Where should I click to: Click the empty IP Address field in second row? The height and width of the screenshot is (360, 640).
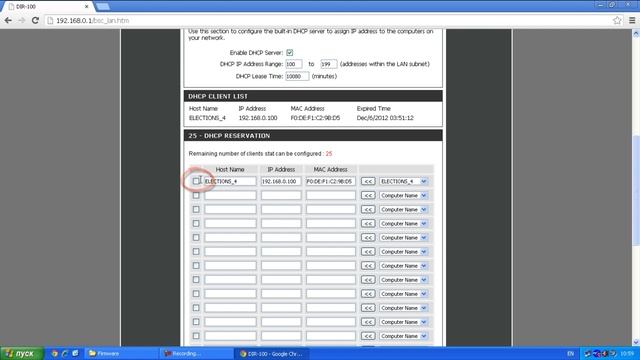pos(281,196)
